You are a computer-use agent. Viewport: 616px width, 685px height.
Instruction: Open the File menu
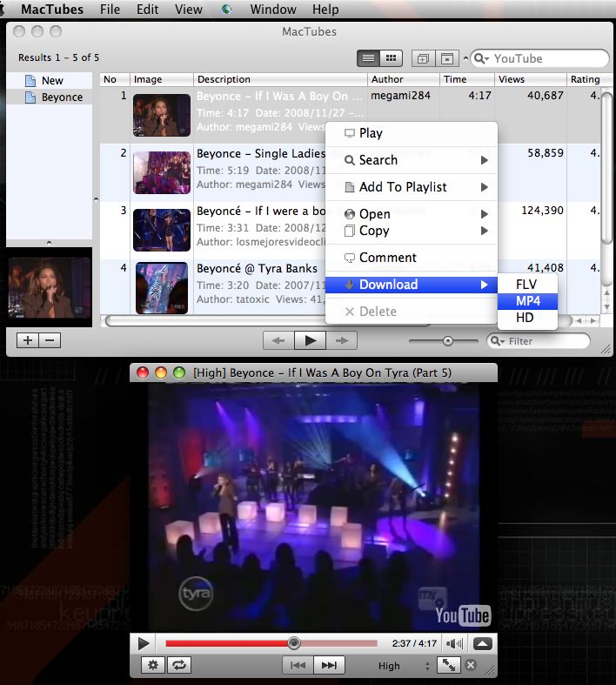click(x=110, y=10)
